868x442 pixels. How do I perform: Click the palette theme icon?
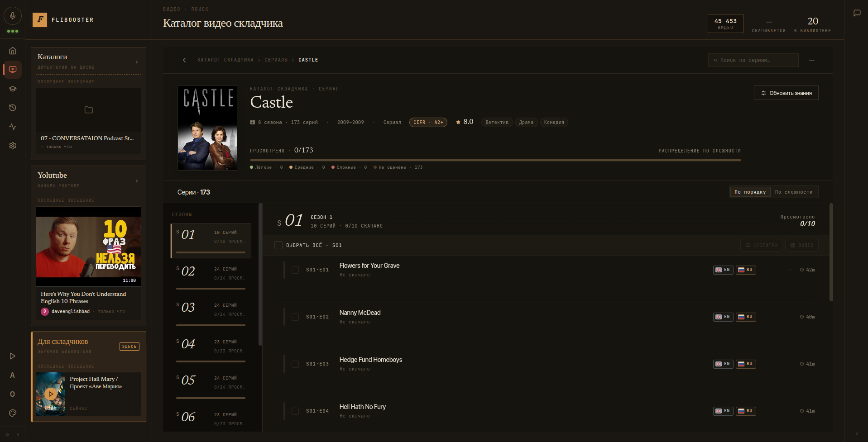[13, 413]
